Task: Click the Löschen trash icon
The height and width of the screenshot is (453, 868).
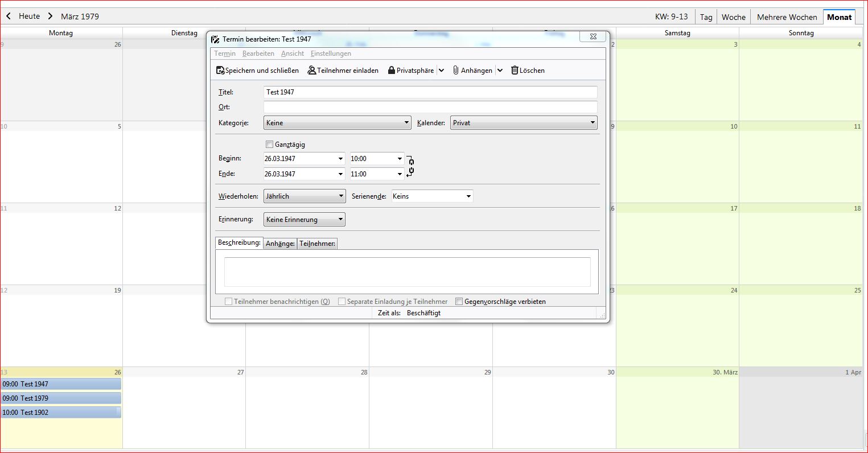Action: (515, 71)
